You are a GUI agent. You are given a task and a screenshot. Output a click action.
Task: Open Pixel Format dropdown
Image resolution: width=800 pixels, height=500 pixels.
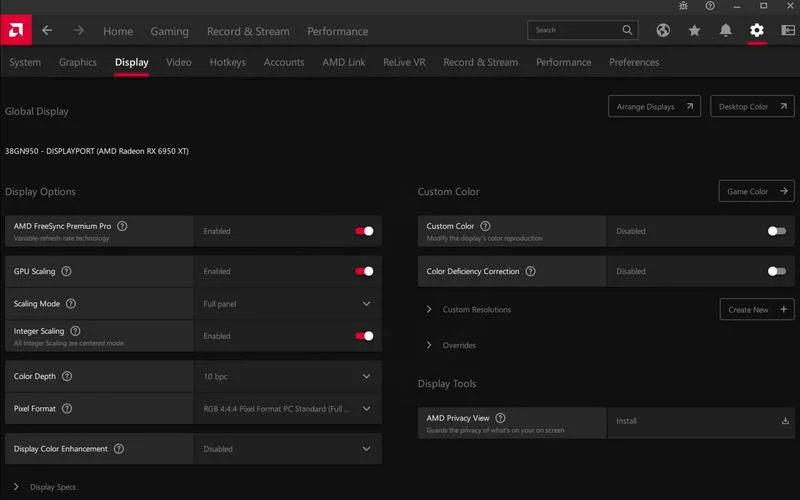tap(287, 409)
